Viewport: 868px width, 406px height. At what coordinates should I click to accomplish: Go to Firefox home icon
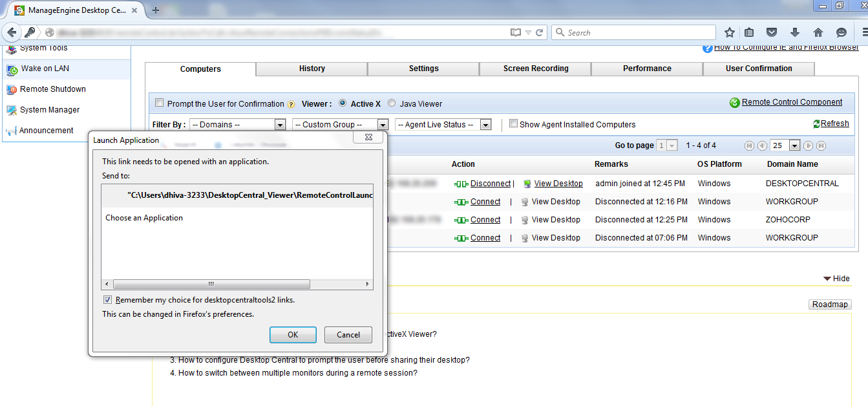(818, 32)
